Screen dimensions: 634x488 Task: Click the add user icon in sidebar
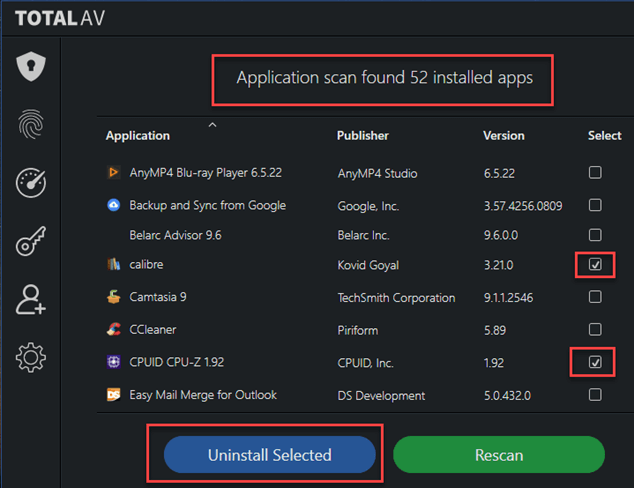31,300
